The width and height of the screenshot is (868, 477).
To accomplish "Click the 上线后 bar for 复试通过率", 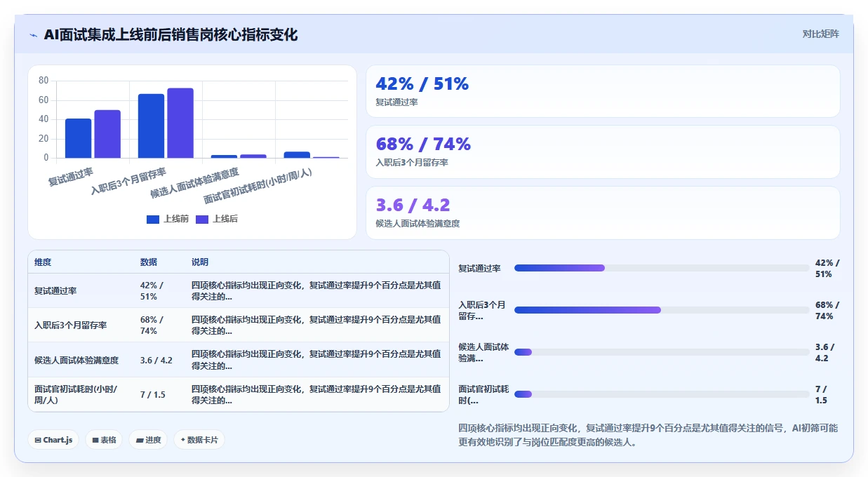I will (107, 134).
